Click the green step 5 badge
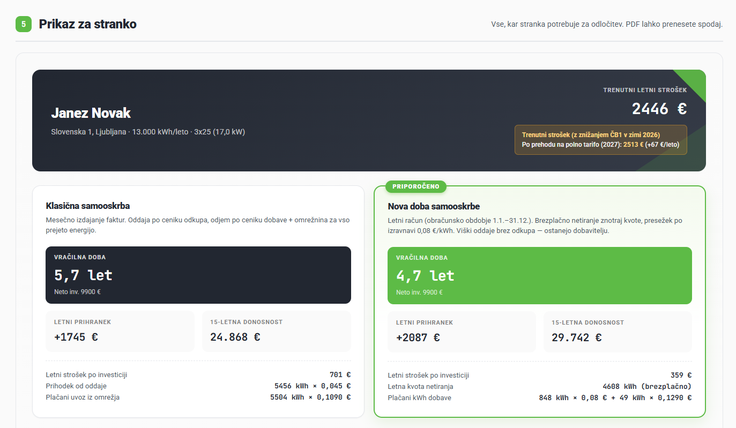This screenshot has height=428, width=736. [23, 24]
